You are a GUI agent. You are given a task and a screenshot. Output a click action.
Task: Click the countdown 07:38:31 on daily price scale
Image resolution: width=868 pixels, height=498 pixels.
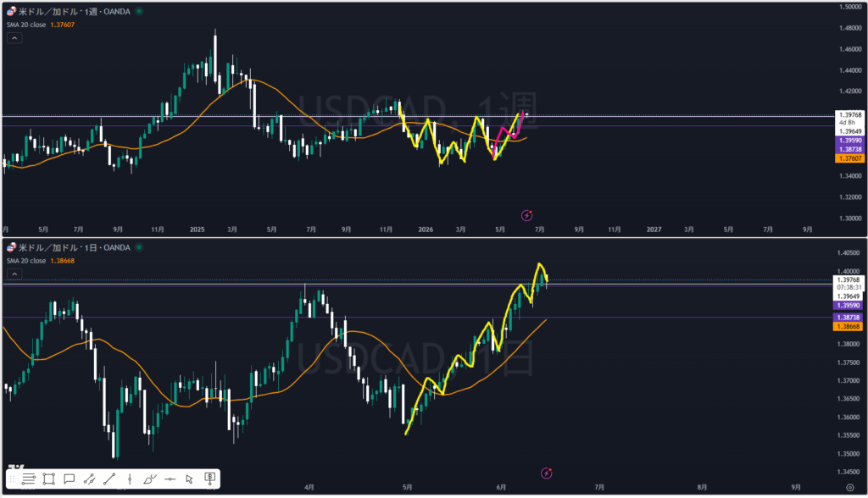849,288
